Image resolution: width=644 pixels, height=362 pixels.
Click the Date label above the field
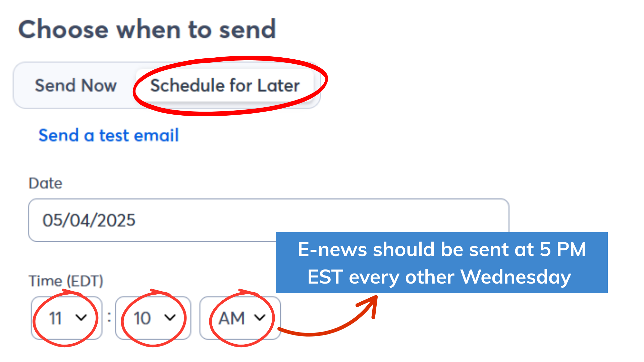(x=45, y=183)
